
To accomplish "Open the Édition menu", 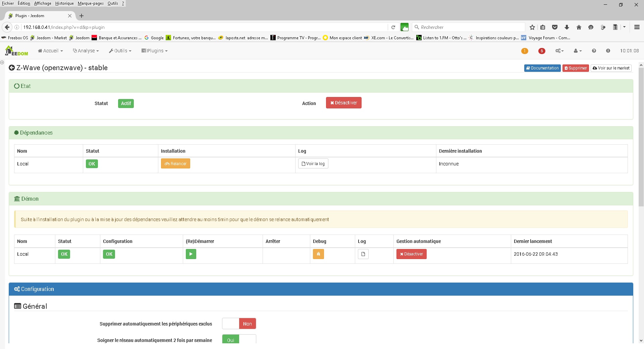I will point(24,3).
